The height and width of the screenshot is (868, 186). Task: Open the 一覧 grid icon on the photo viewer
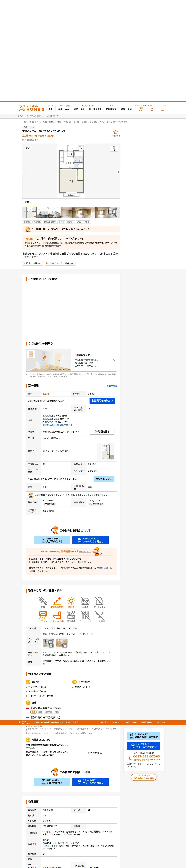[x=114, y=149]
